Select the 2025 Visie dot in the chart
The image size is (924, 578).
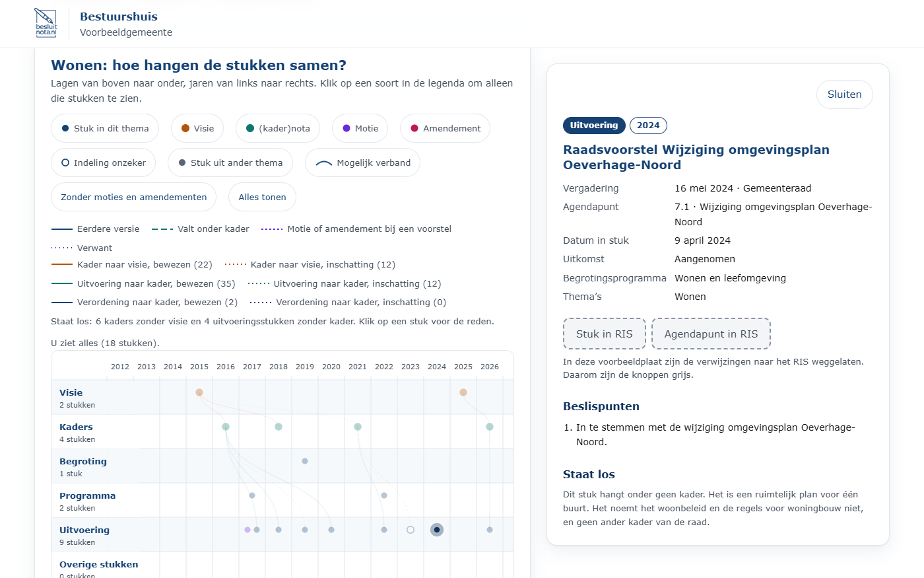pos(463,392)
